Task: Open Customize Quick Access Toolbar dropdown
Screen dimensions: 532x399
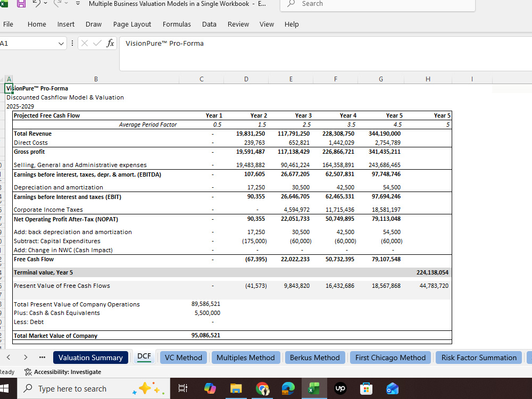Action: [78, 3]
